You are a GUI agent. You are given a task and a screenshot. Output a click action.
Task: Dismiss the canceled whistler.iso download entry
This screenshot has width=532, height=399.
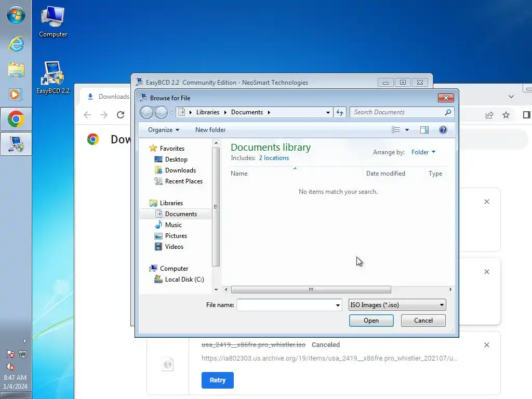pyautogui.click(x=486, y=345)
